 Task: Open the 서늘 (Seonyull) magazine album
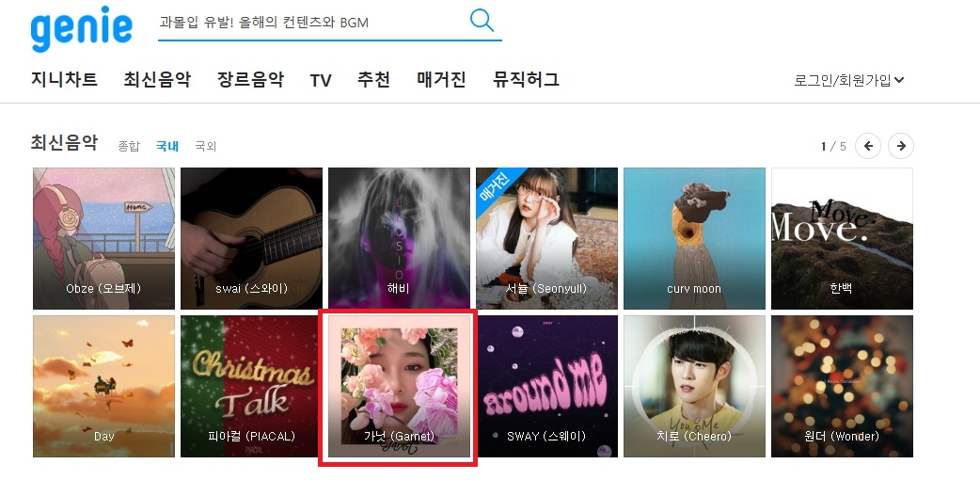coord(546,238)
